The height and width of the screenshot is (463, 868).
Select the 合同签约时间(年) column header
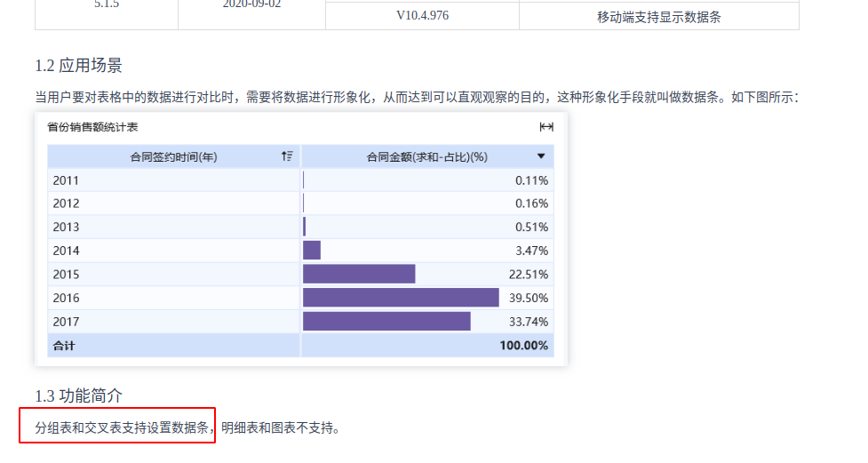[173, 156]
